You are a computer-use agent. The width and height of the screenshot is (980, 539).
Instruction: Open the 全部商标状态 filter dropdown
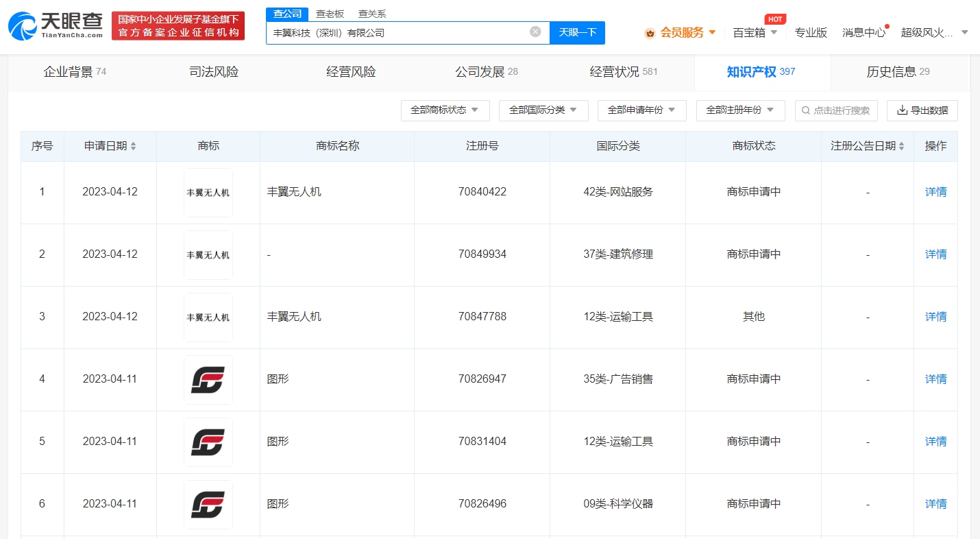pos(445,110)
